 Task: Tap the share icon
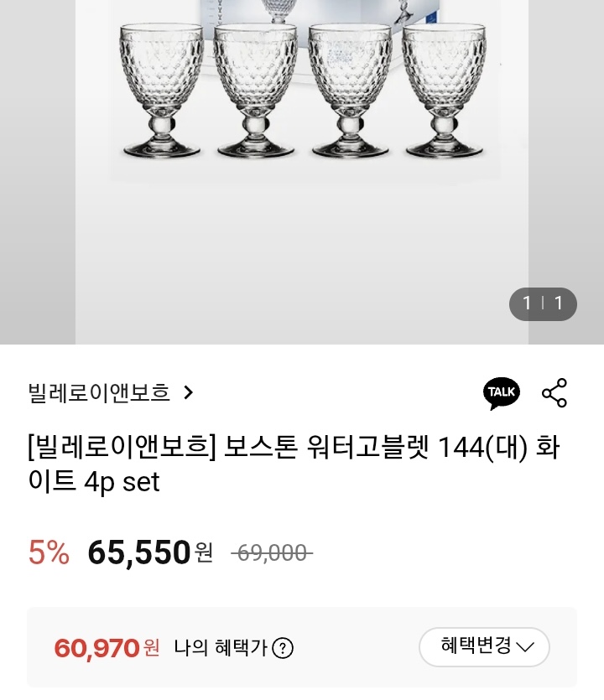click(x=555, y=393)
